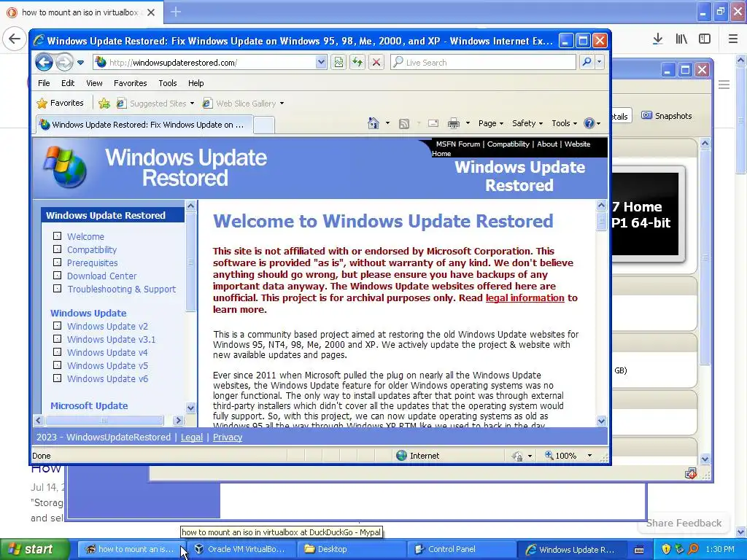Click the RSS feeds icon
Viewport: 747px width, 560px height.
point(404,124)
